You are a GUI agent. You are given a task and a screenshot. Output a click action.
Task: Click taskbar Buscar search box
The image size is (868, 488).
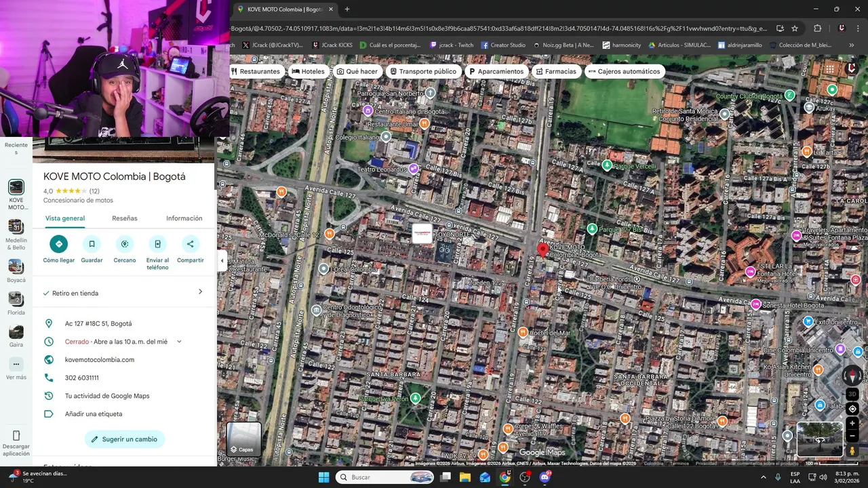[x=385, y=477]
